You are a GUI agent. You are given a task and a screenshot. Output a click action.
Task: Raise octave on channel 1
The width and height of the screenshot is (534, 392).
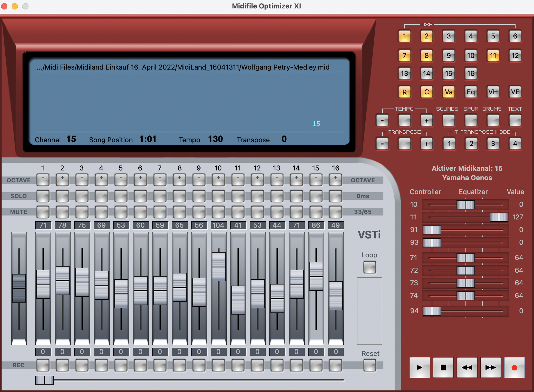click(x=43, y=177)
